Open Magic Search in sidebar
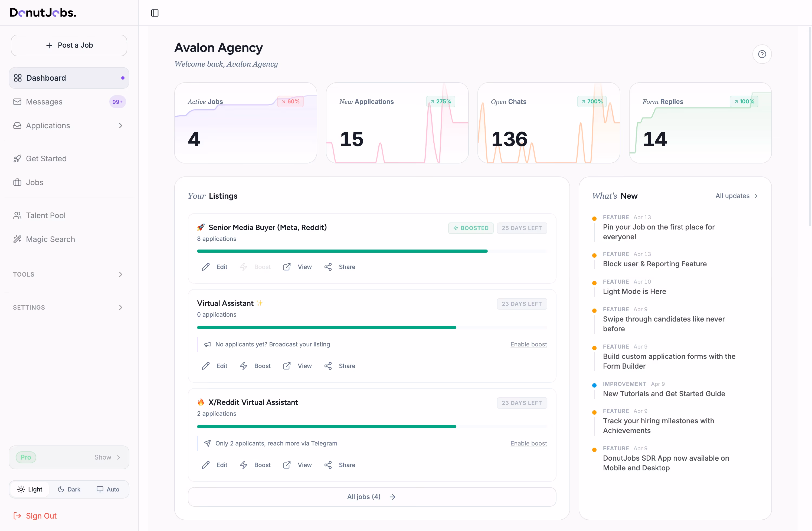Screen dimensions: 812x531 coord(69,239)
